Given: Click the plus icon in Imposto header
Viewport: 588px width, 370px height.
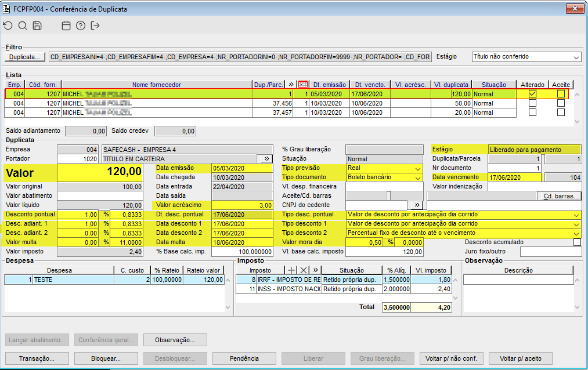Looking at the screenshot, I should [291, 270].
